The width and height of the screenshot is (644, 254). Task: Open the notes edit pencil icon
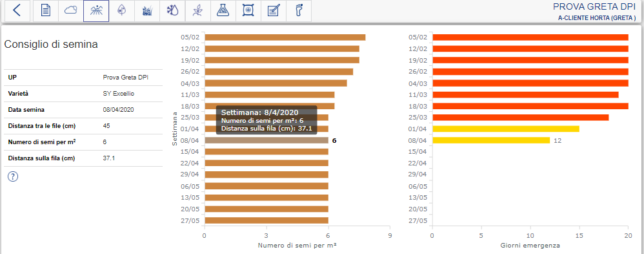tap(273, 11)
